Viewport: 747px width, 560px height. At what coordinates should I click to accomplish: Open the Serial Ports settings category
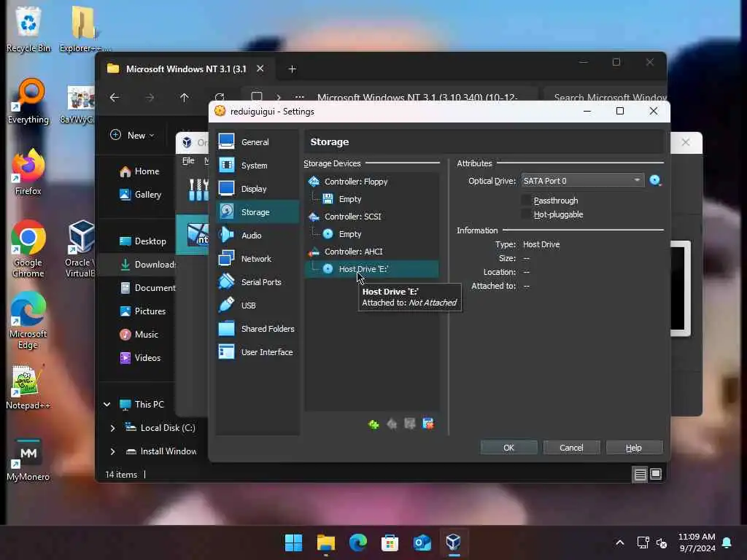tap(258, 282)
